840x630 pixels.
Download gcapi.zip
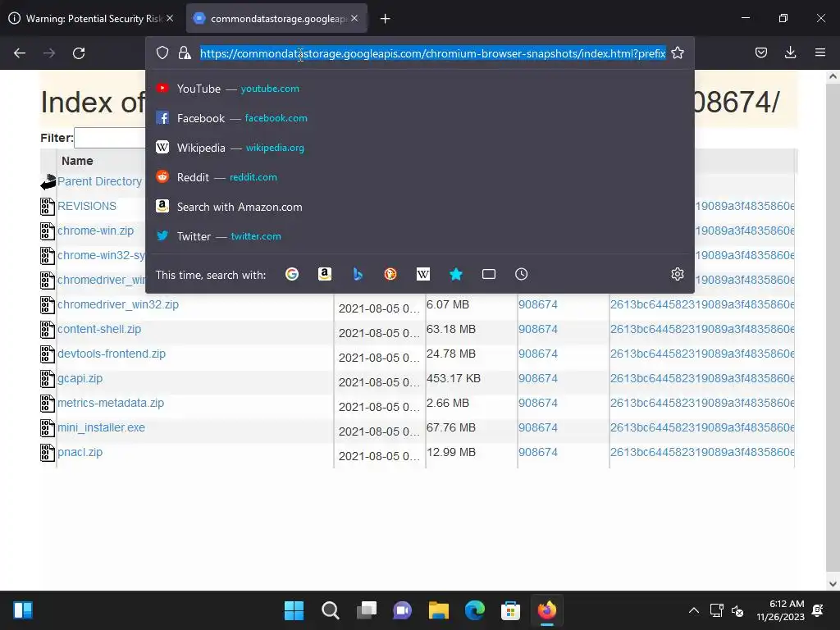point(80,379)
